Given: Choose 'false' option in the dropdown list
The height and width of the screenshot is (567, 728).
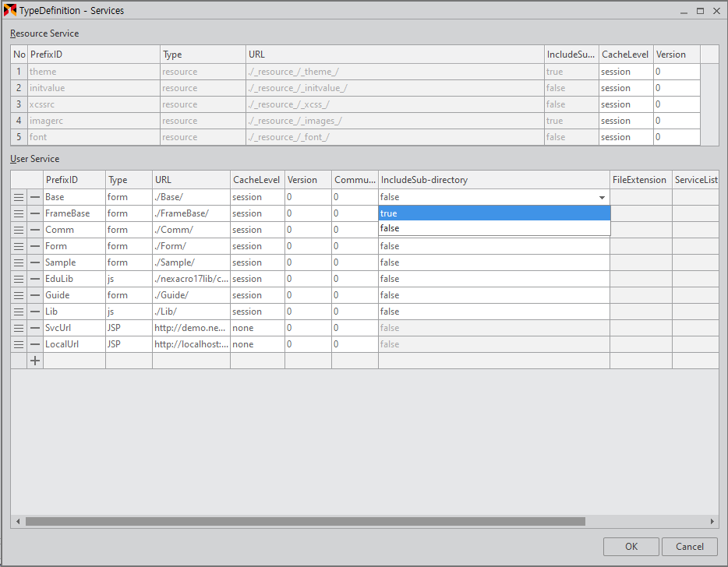Looking at the screenshot, I should coord(493,228).
